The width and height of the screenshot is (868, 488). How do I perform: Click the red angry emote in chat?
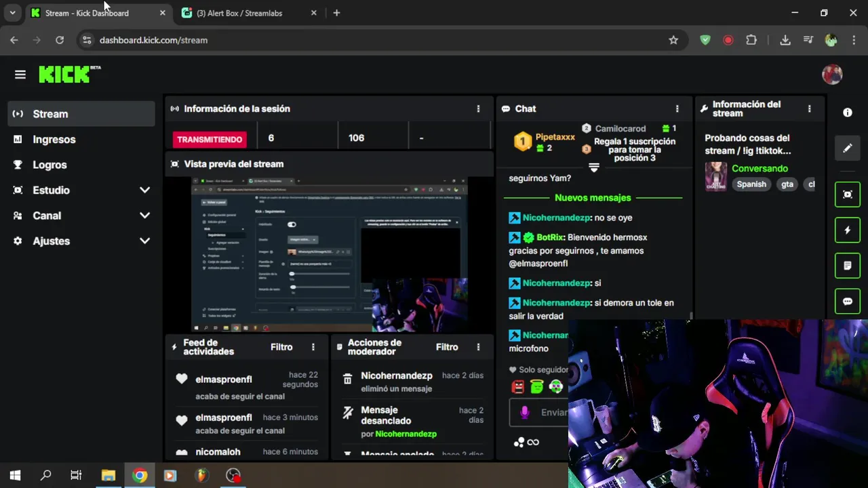click(518, 387)
